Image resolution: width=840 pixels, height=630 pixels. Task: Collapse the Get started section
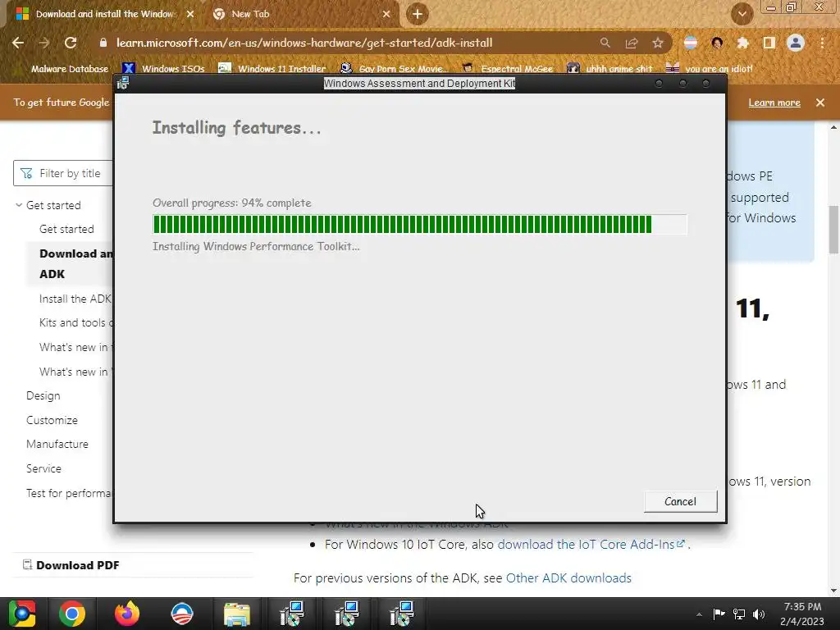[19, 205]
